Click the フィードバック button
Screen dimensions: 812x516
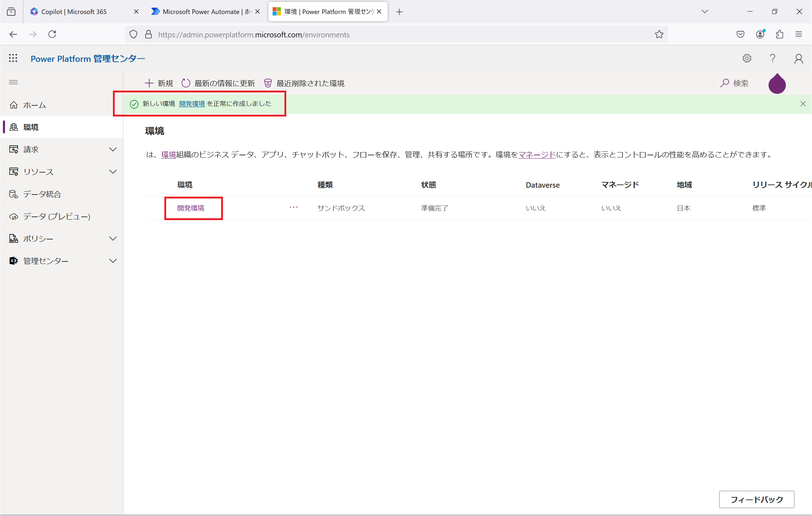pyautogui.click(x=756, y=499)
